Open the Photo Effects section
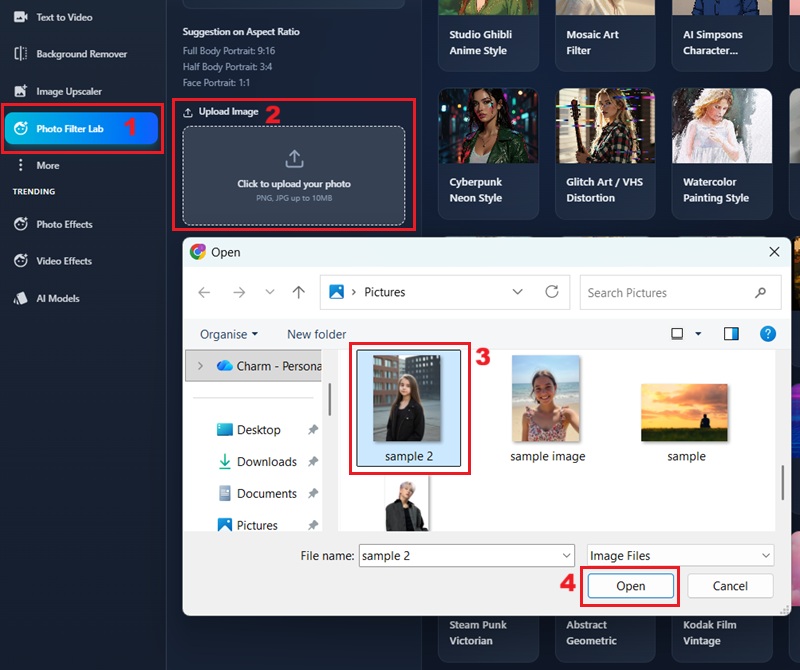 point(60,224)
